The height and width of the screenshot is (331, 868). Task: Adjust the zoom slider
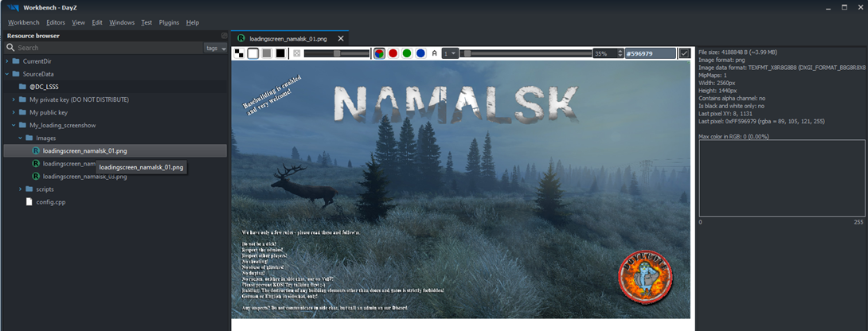pyautogui.click(x=526, y=53)
